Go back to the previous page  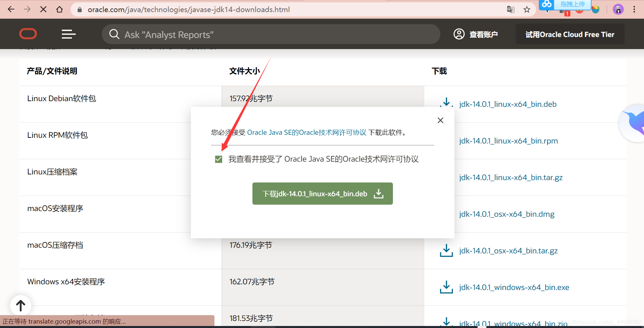(x=11, y=9)
